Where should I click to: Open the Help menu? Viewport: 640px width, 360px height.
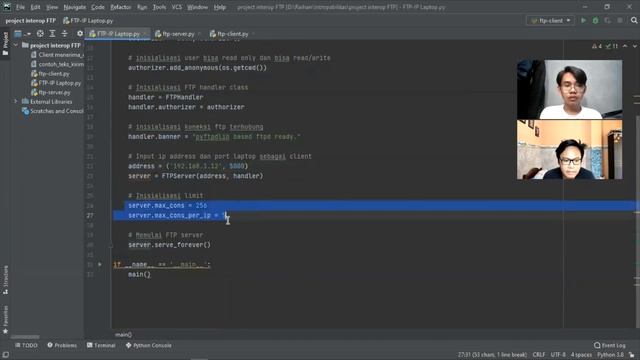point(219,7)
